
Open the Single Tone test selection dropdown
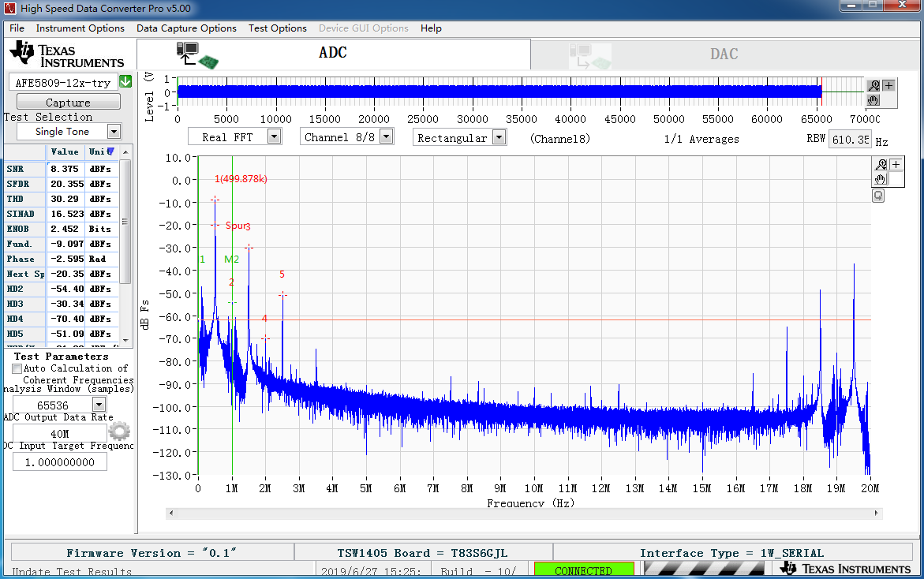pos(114,132)
